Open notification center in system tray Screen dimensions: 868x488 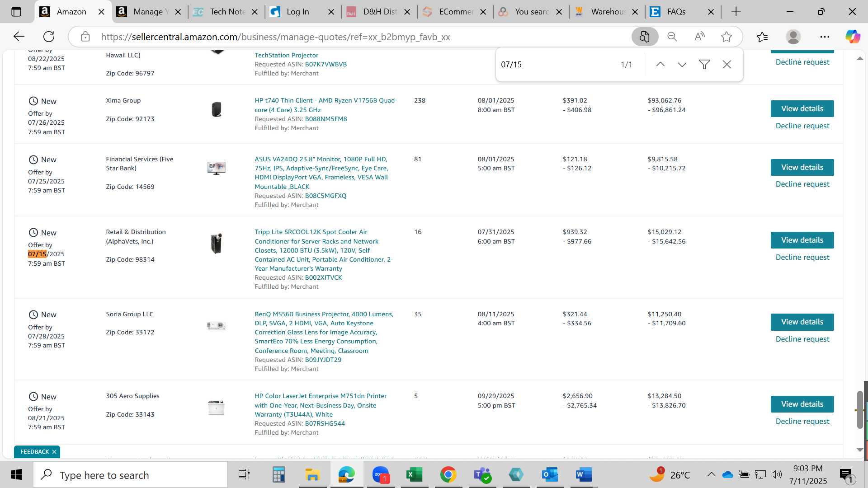click(846, 475)
